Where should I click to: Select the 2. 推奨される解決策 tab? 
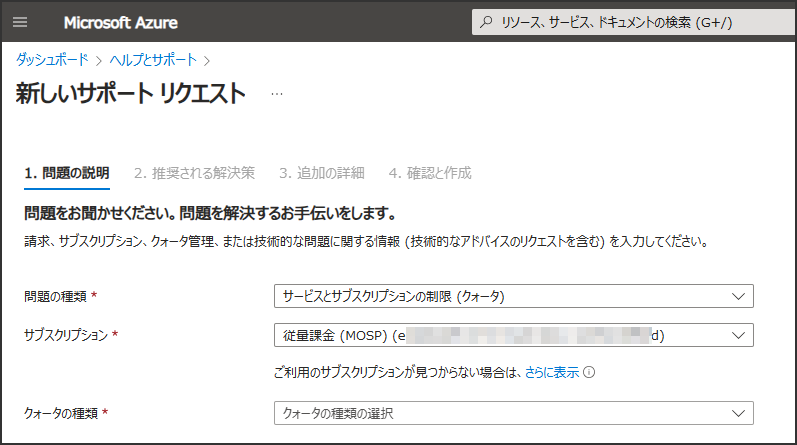194,173
